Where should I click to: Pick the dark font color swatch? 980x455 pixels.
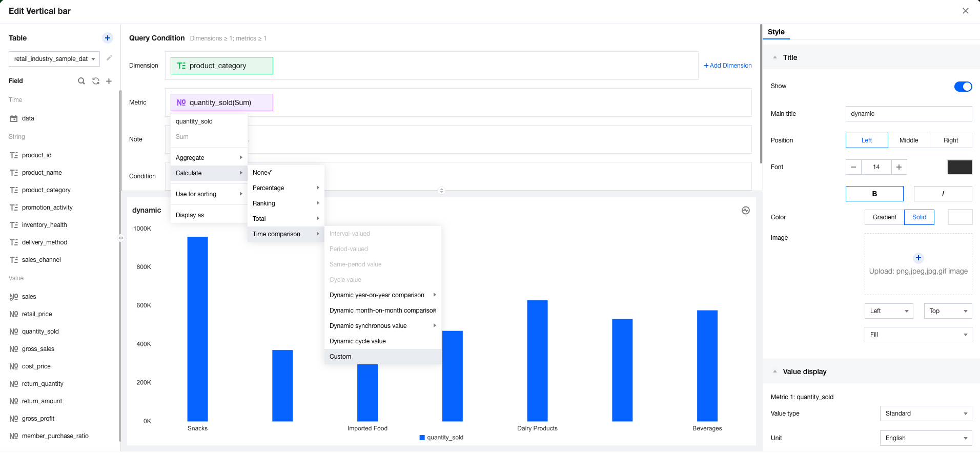point(960,167)
